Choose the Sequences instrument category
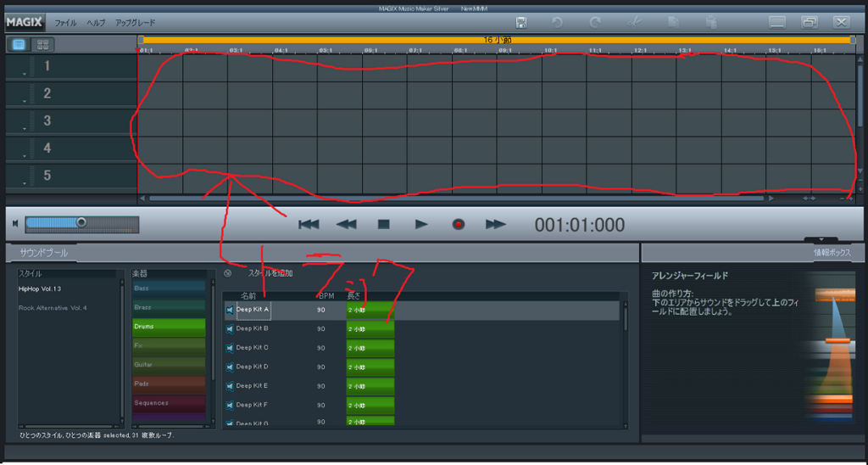868x465 pixels. coord(169,403)
